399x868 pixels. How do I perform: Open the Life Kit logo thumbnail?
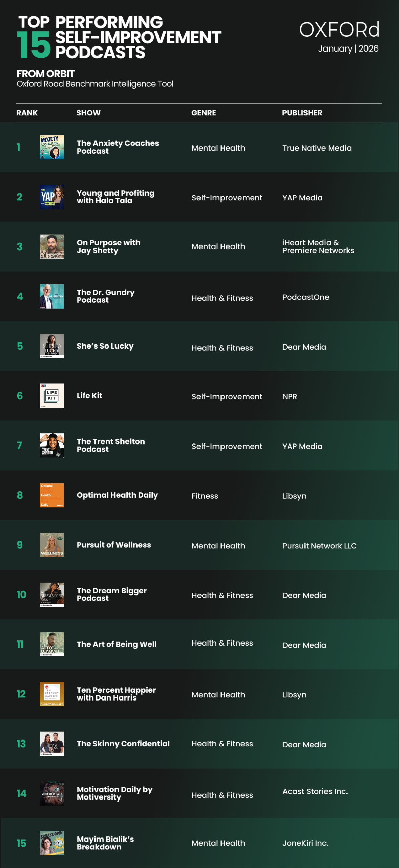[x=52, y=396]
